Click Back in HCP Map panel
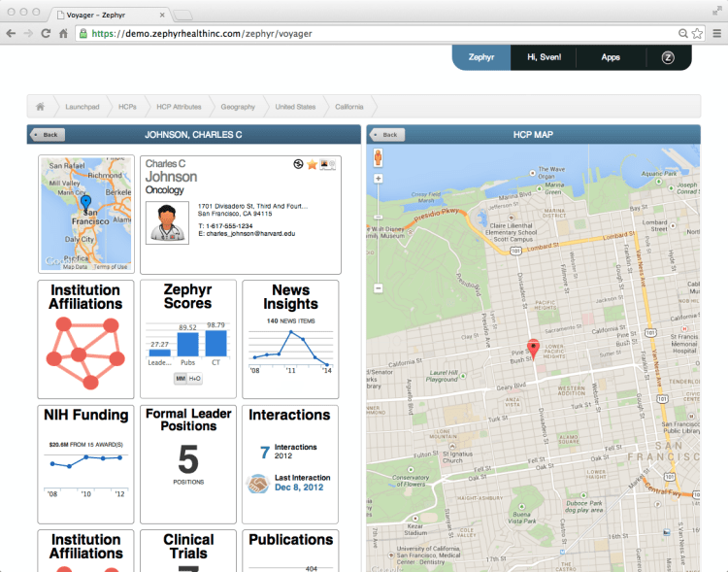Screen dimensions: 728x572 pyautogui.click(x=387, y=135)
